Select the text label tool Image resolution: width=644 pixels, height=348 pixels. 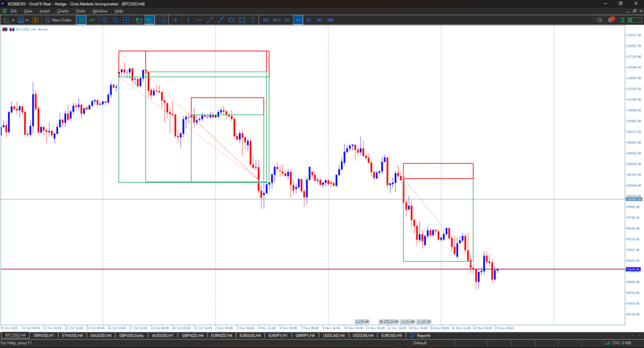coord(252,20)
